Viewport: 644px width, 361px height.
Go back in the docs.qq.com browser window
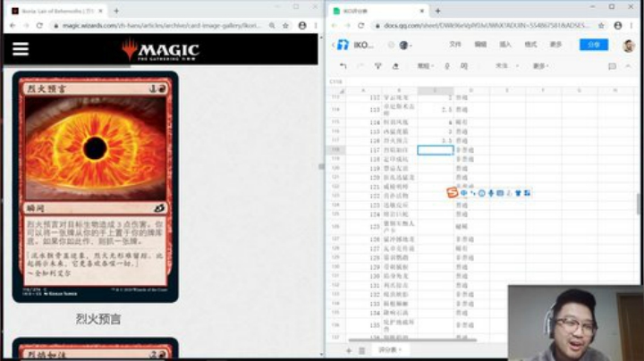(x=334, y=25)
